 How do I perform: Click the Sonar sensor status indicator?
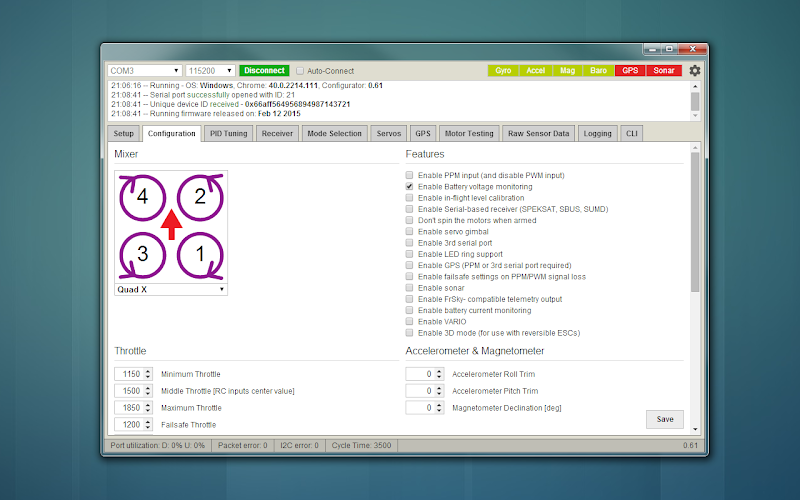point(664,70)
